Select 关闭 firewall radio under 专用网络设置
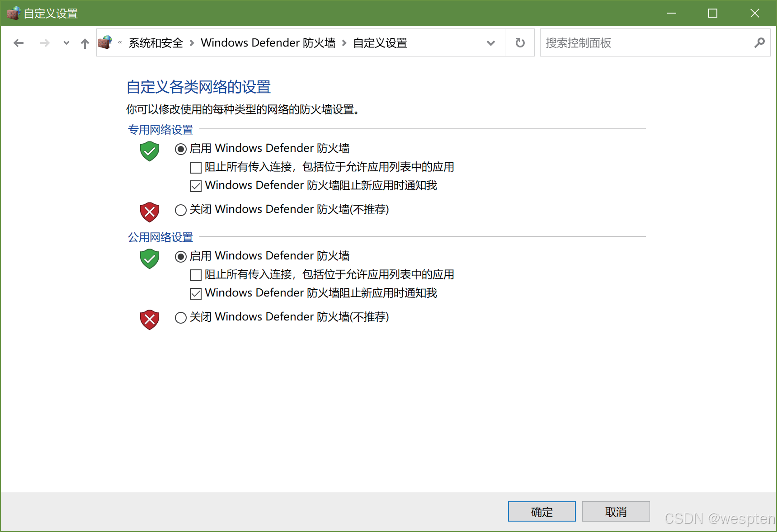The width and height of the screenshot is (777, 532). pyautogui.click(x=181, y=210)
